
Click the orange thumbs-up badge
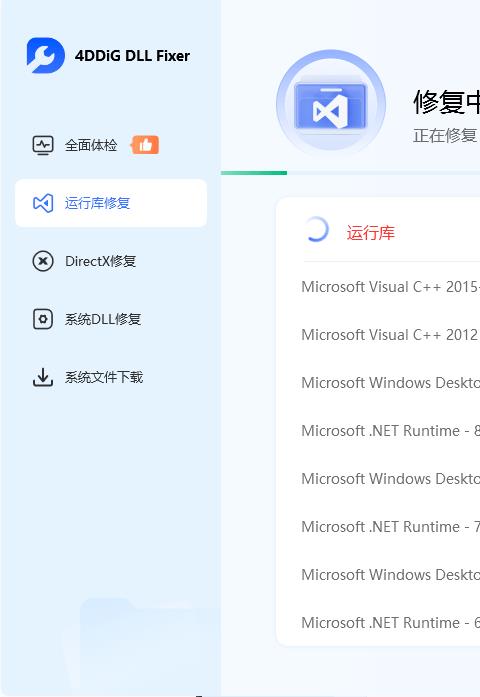(x=145, y=145)
